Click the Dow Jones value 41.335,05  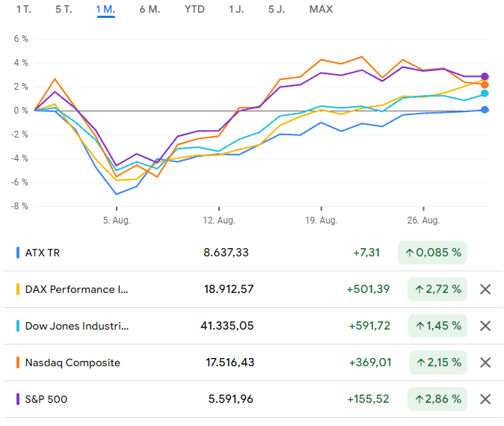click(227, 326)
